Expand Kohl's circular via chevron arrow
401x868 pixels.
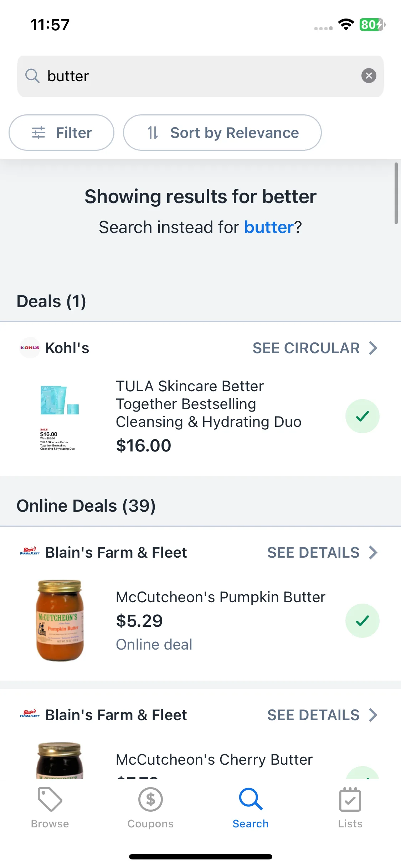373,348
